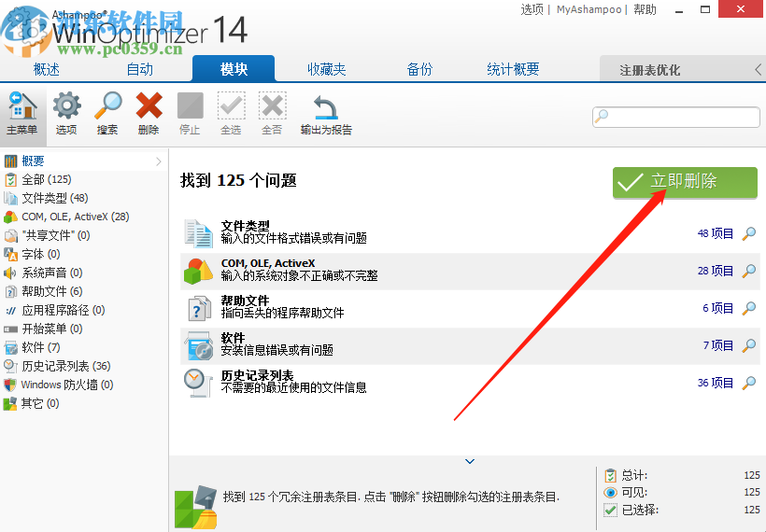
Task: Select 概要 in the sidebar
Action: tap(83, 161)
